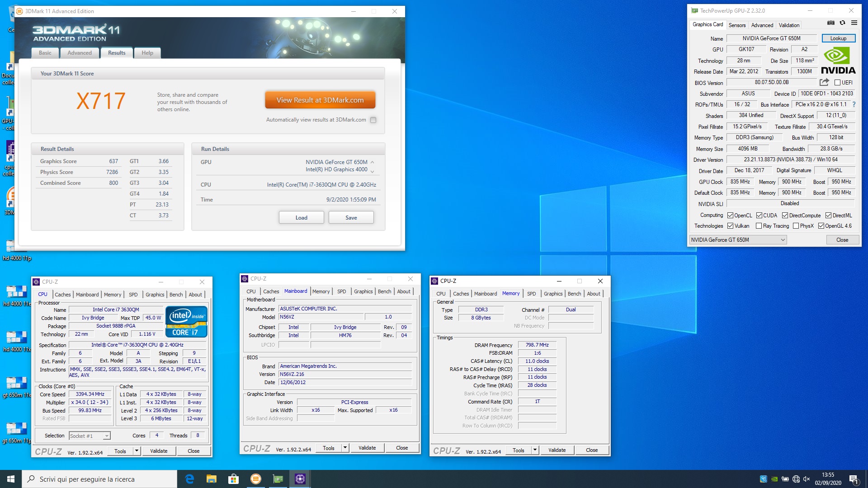868x488 pixels.
Task: Click the Windows search box
Action: point(99,479)
